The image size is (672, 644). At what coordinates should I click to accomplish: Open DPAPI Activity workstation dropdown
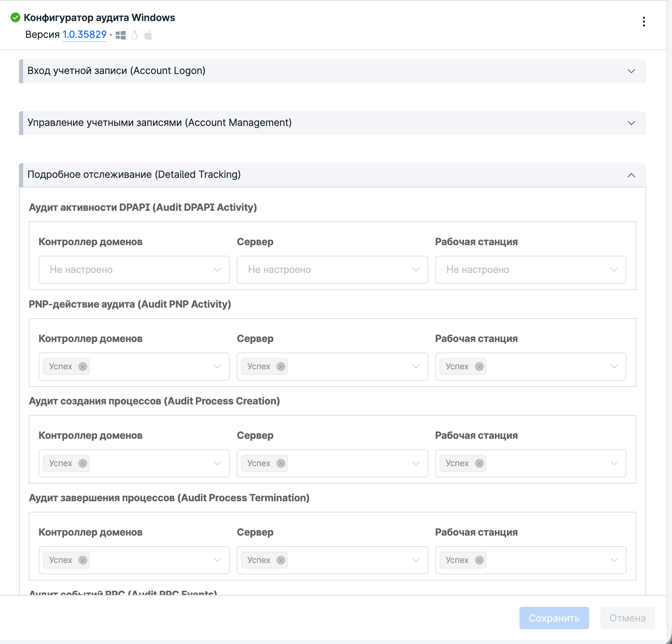[x=530, y=270]
